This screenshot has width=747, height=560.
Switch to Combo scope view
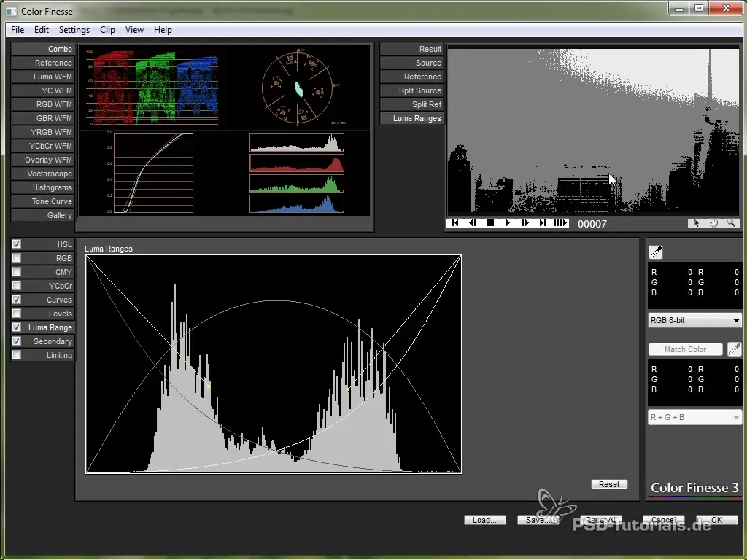click(42, 49)
